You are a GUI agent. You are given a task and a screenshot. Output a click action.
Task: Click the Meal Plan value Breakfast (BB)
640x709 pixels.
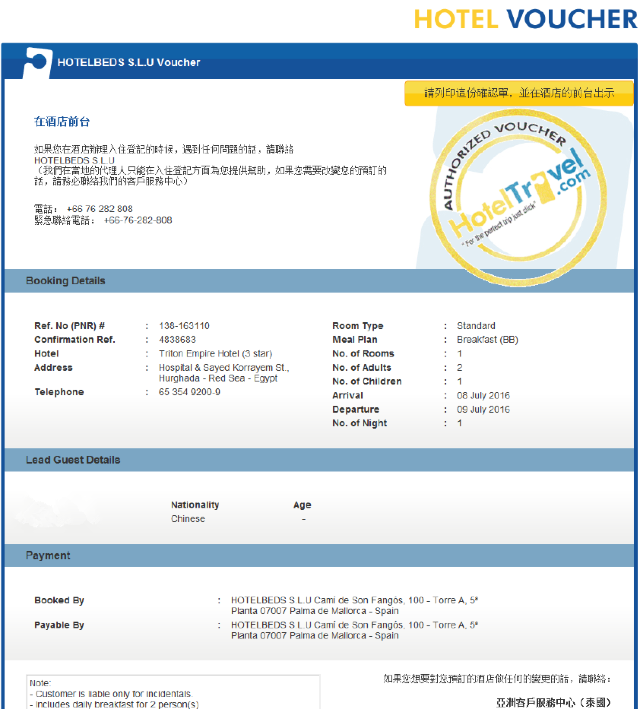[488, 340]
